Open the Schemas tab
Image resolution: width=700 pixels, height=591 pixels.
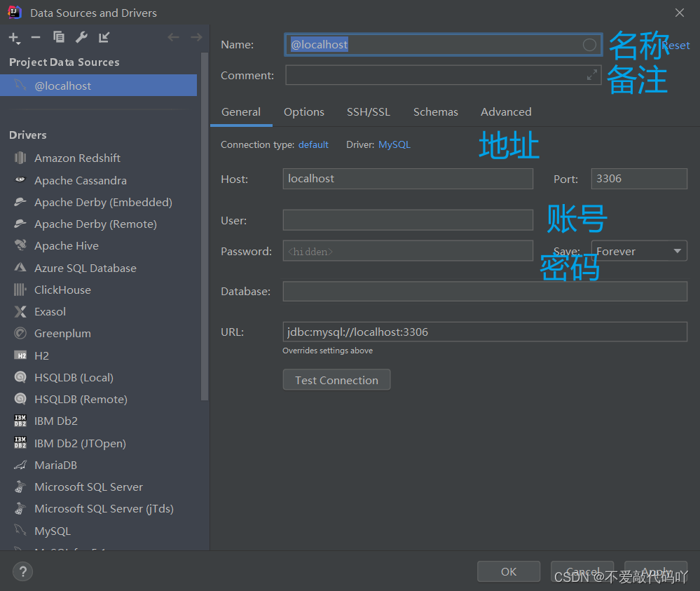tap(436, 112)
